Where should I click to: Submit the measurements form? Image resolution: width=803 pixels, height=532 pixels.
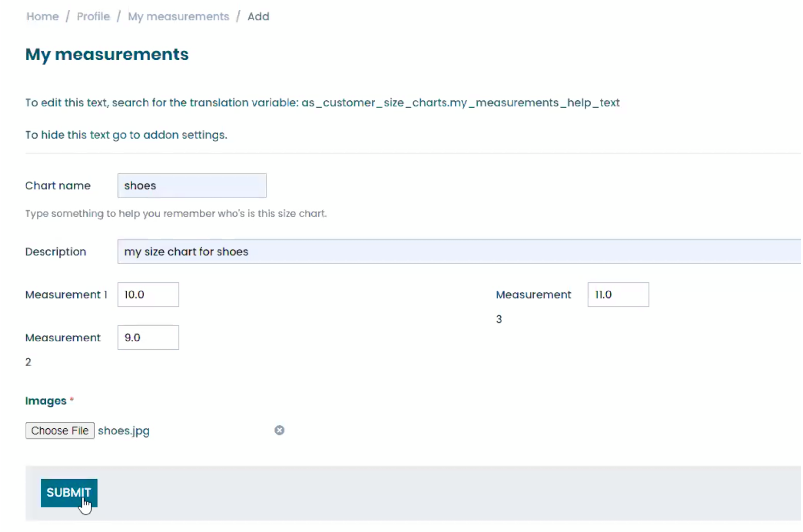tap(69, 493)
